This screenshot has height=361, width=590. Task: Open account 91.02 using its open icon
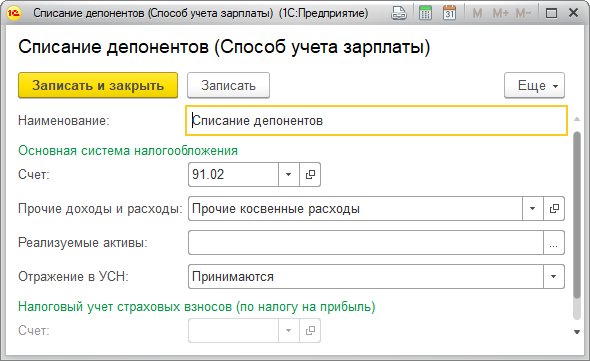point(310,174)
